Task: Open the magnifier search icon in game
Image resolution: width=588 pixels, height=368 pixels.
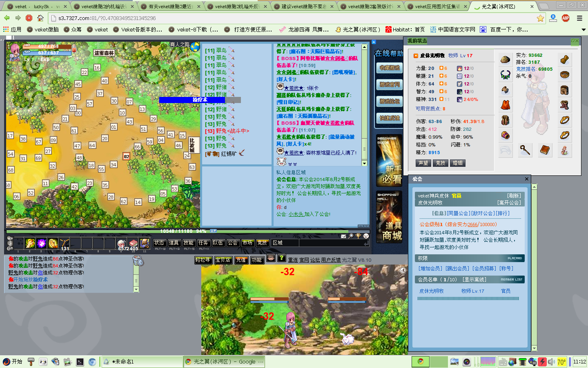Action: click(351, 236)
